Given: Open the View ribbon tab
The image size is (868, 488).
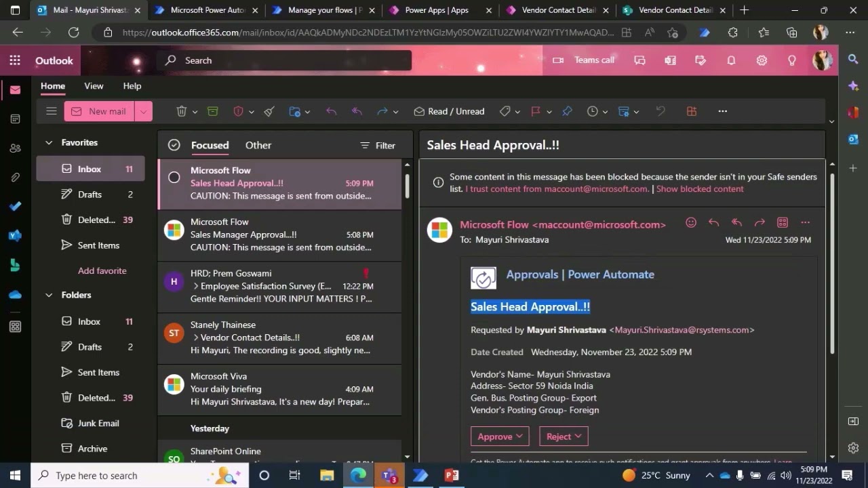Looking at the screenshot, I should click(94, 86).
